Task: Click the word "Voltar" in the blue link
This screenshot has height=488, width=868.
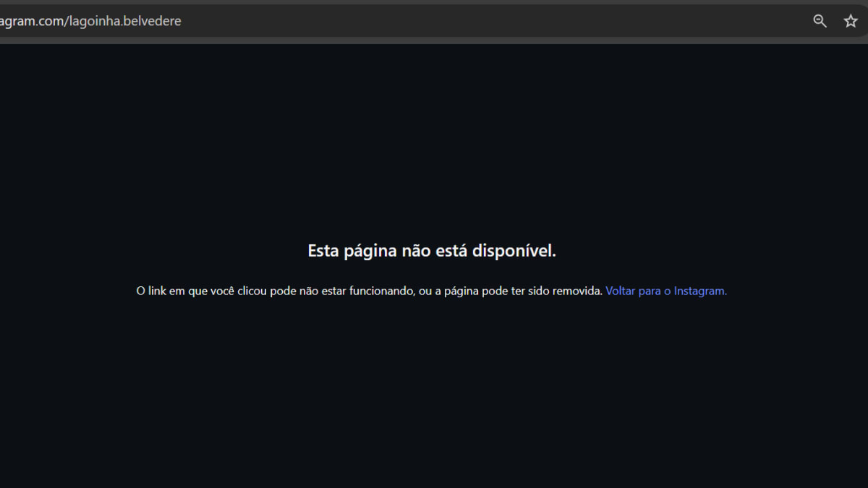Action: [621, 291]
